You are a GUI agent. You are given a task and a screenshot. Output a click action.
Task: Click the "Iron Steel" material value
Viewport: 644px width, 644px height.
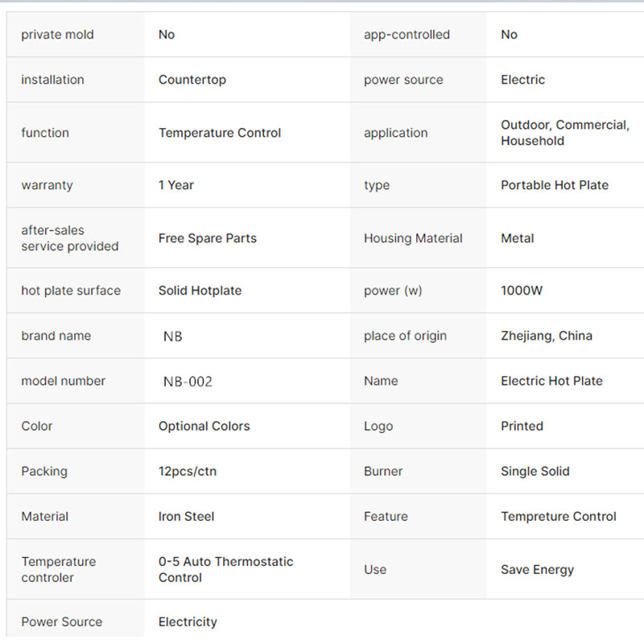187,516
